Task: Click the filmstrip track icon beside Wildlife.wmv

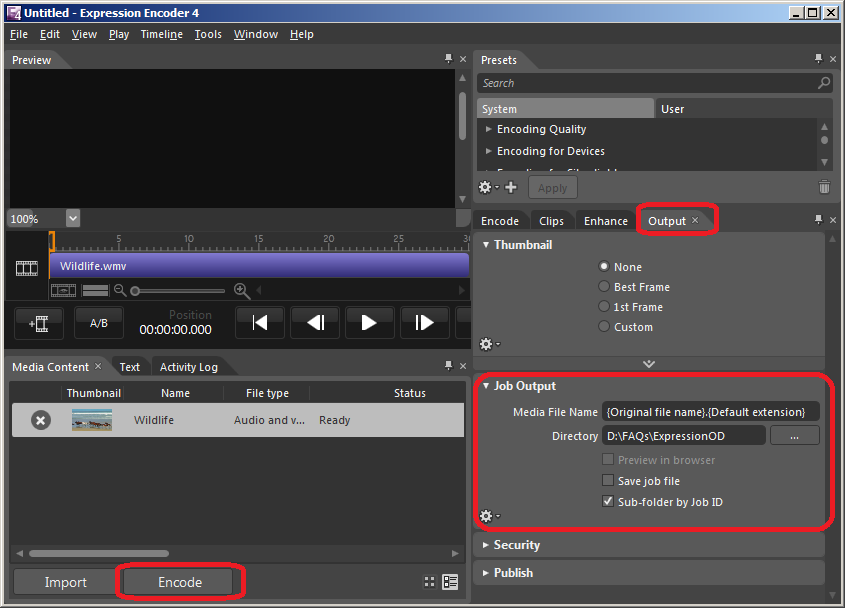Action: click(27, 267)
